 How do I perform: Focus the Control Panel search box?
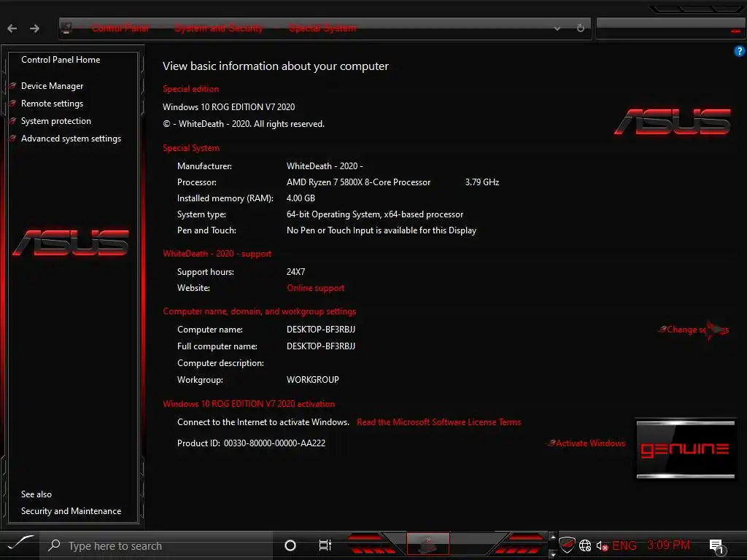[670, 28]
